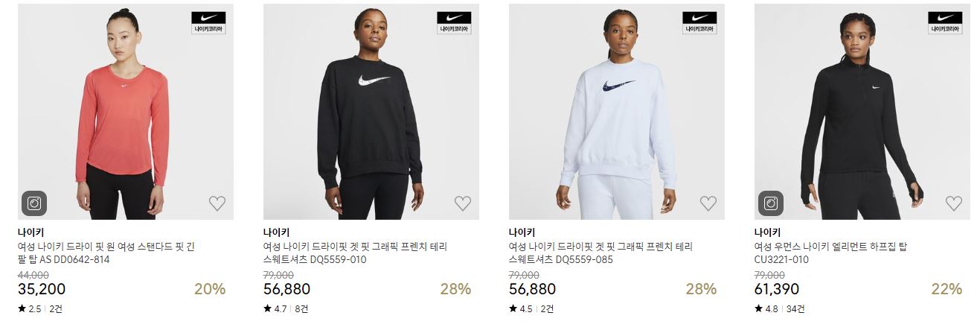Open the black half-zip model photo
980x336 pixels.
tap(862, 112)
